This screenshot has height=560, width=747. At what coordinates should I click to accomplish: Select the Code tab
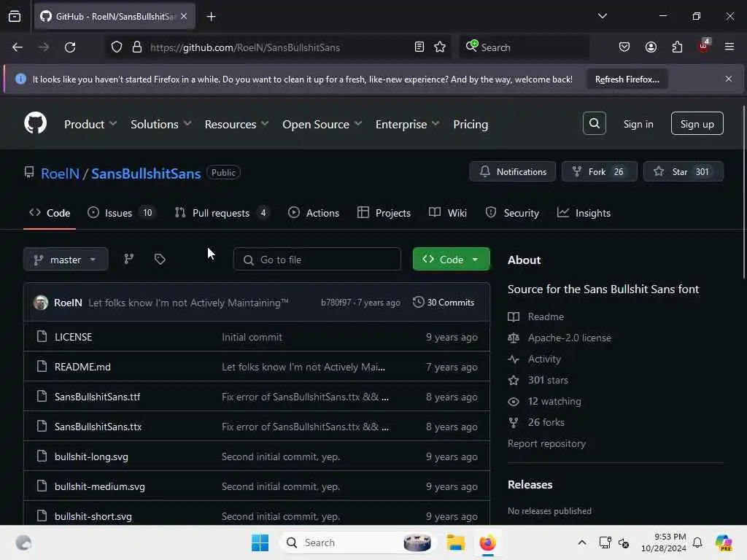50,213
